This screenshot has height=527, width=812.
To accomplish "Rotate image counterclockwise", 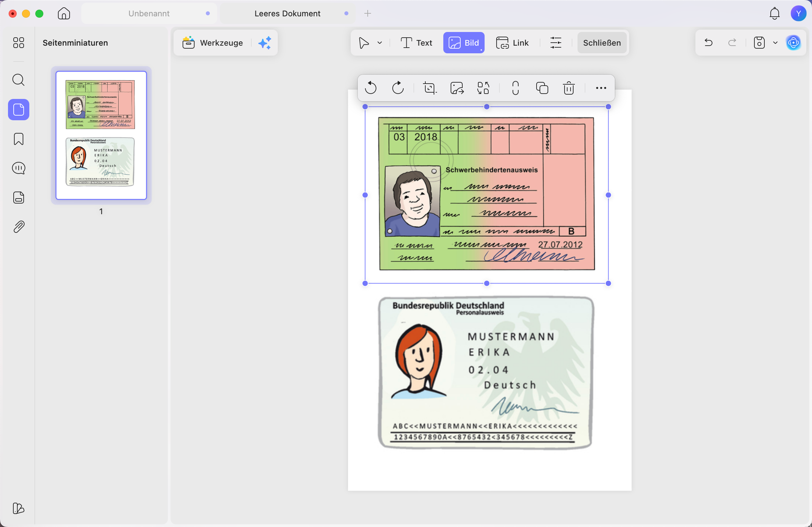I will click(x=370, y=88).
